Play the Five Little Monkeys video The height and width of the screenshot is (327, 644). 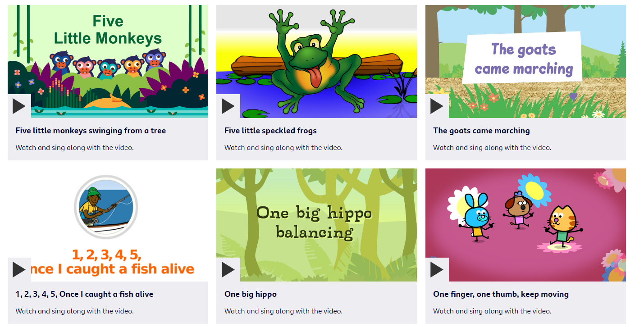point(19,106)
